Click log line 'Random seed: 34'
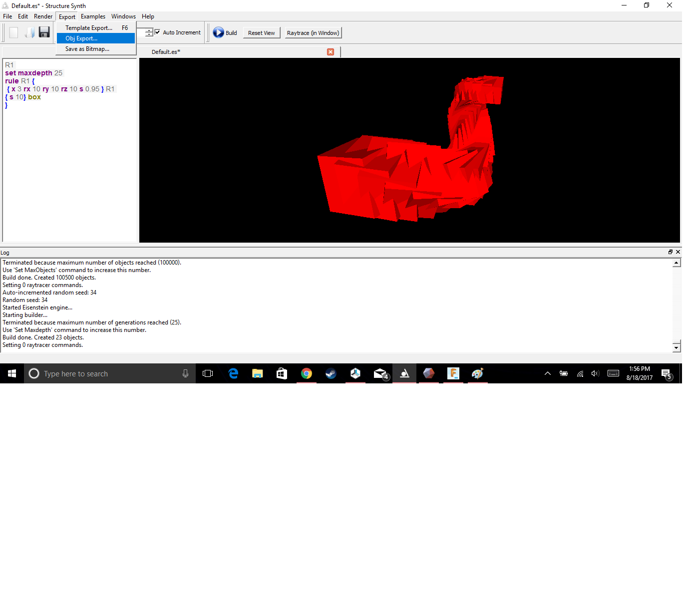 click(x=25, y=300)
